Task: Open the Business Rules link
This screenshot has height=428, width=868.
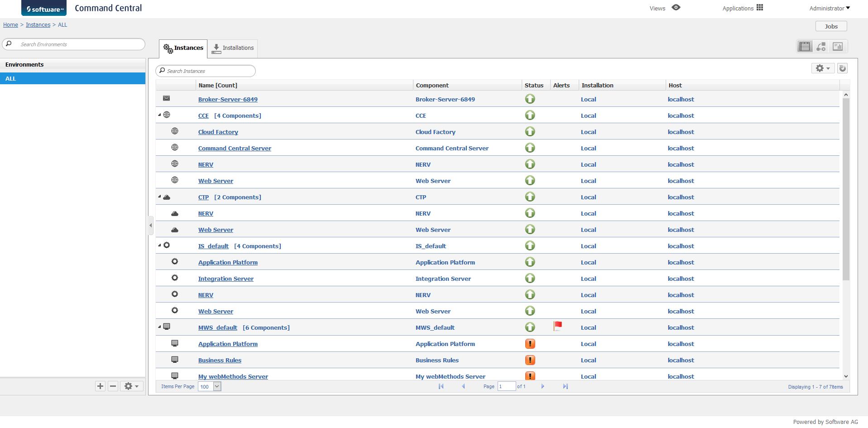Action: coord(220,360)
